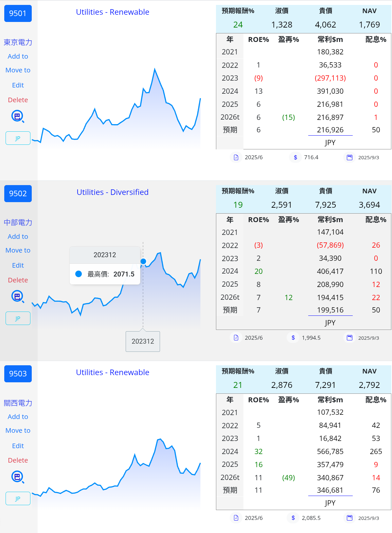392x533 pixels.
Task: Open Move to for 關西電力
Action: (18, 430)
